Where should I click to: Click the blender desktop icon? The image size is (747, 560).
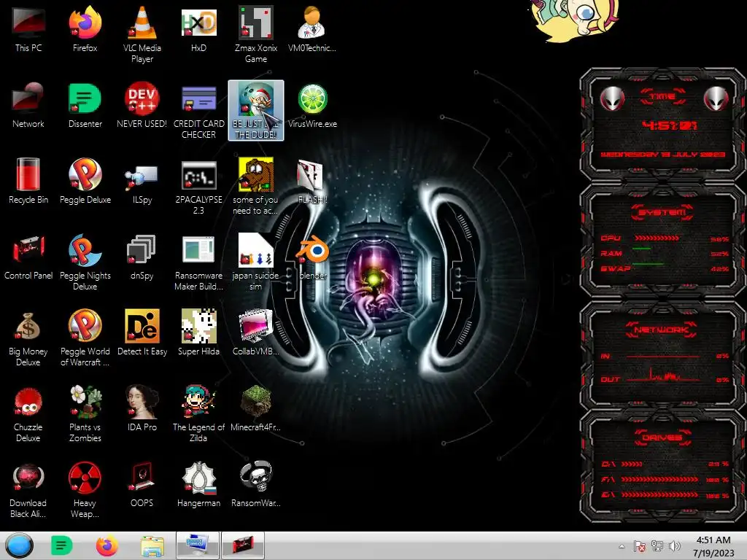click(312, 256)
